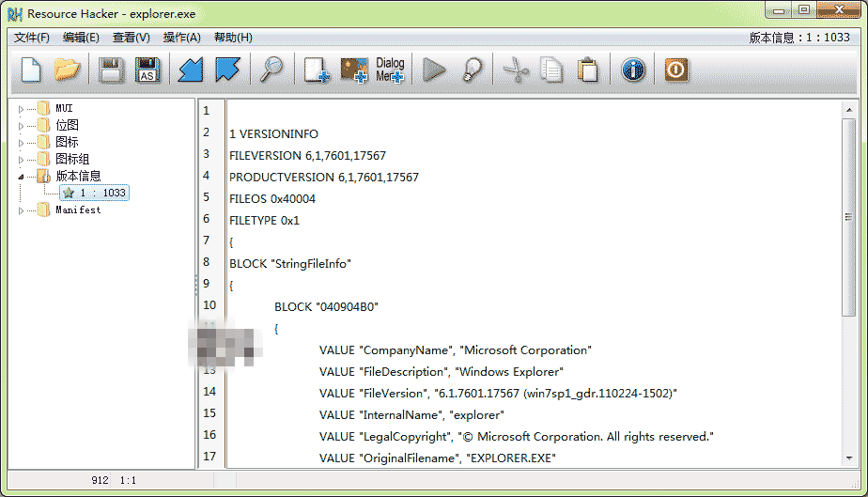Click the magnifier search icon

click(271, 70)
